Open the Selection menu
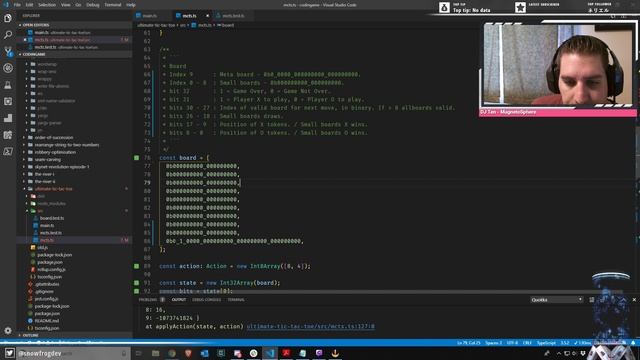The image size is (640, 360). point(47,5)
